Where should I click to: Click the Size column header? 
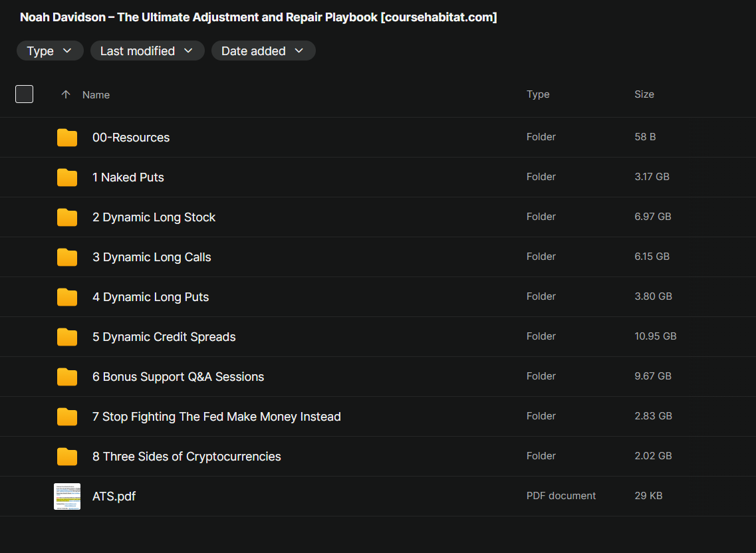pos(644,94)
